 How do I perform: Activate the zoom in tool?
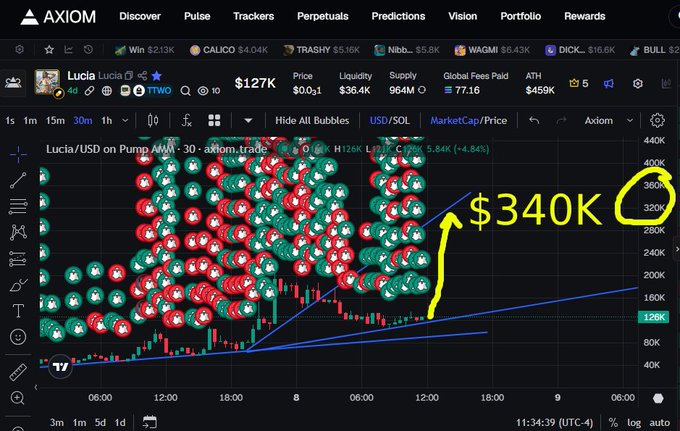coord(18,398)
